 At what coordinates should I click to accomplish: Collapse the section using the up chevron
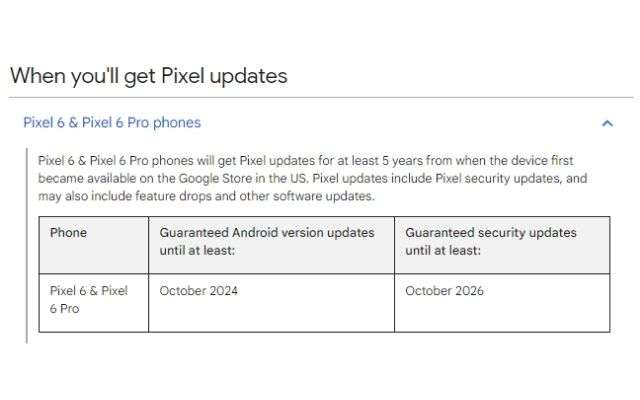pos(607,123)
